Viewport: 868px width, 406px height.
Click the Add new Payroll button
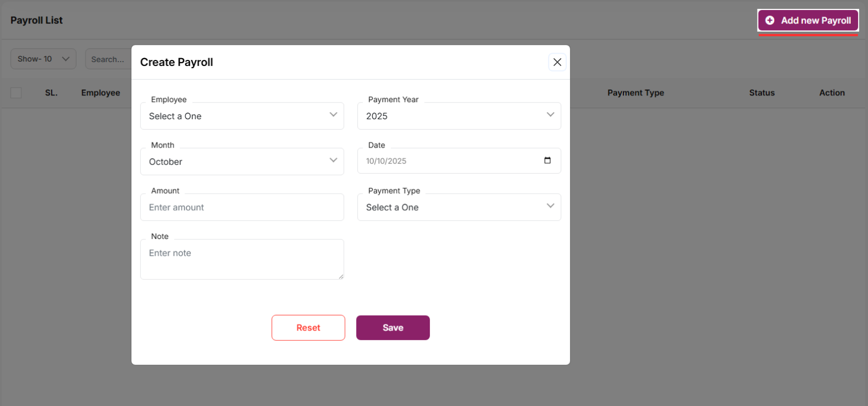(808, 21)
